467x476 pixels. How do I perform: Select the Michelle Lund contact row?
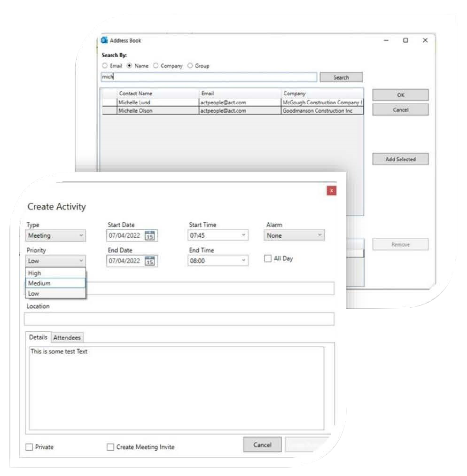(233, 102)
